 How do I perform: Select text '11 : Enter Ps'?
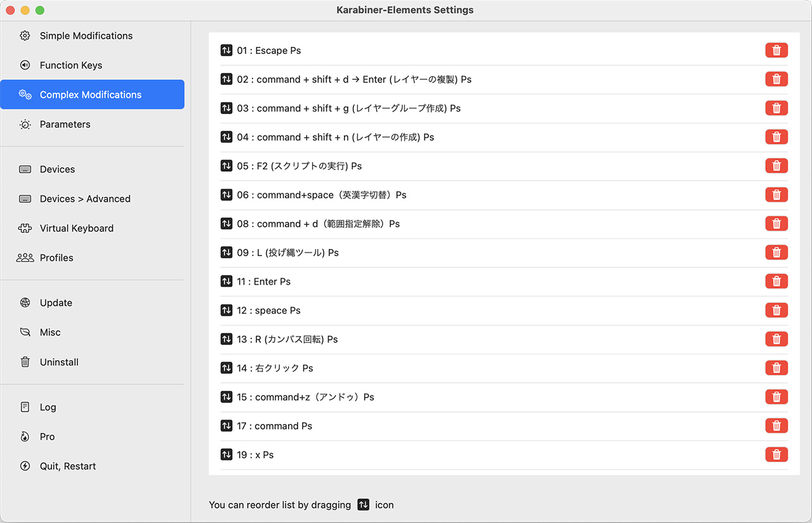(264, 281)
